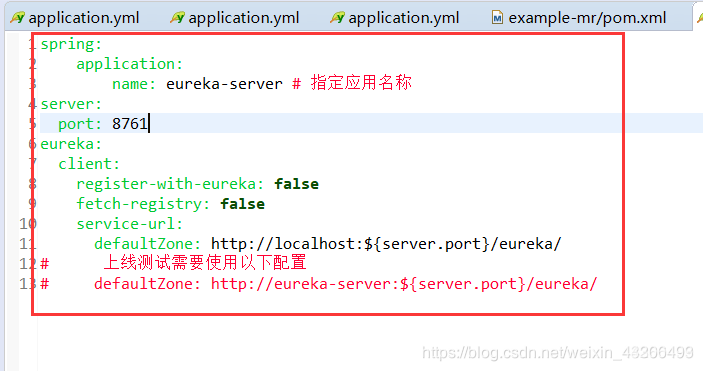Click the uncommented "defaultZone:" key
The image size is (703, 371).
pyautogui.click(x=148, y=244)
